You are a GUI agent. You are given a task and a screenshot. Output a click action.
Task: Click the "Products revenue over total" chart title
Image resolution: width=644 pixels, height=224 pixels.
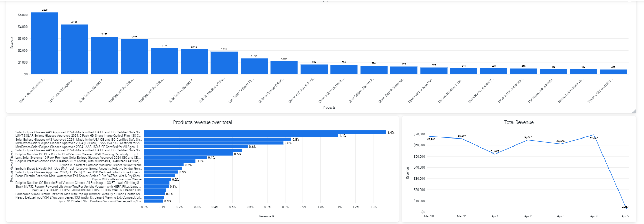[202, 122]
